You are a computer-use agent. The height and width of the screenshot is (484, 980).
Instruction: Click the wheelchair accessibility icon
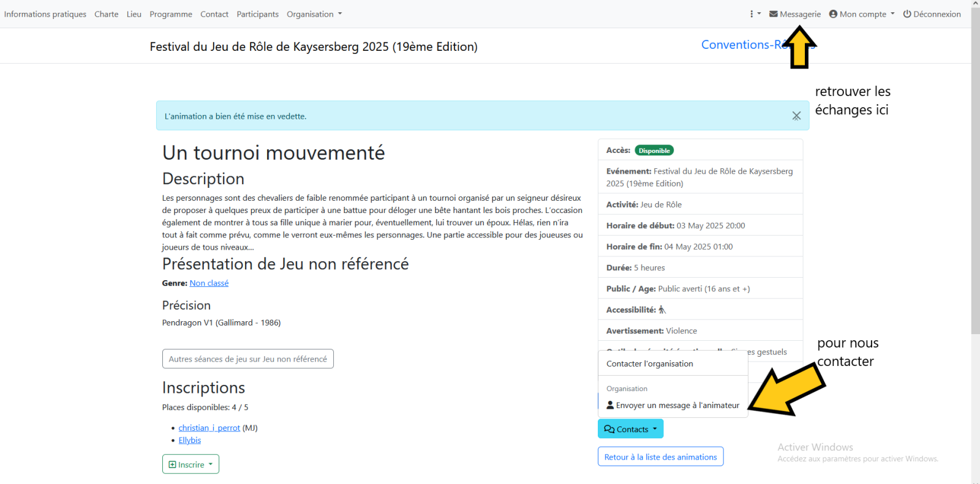pyautogui.click(x=662, y=310)
